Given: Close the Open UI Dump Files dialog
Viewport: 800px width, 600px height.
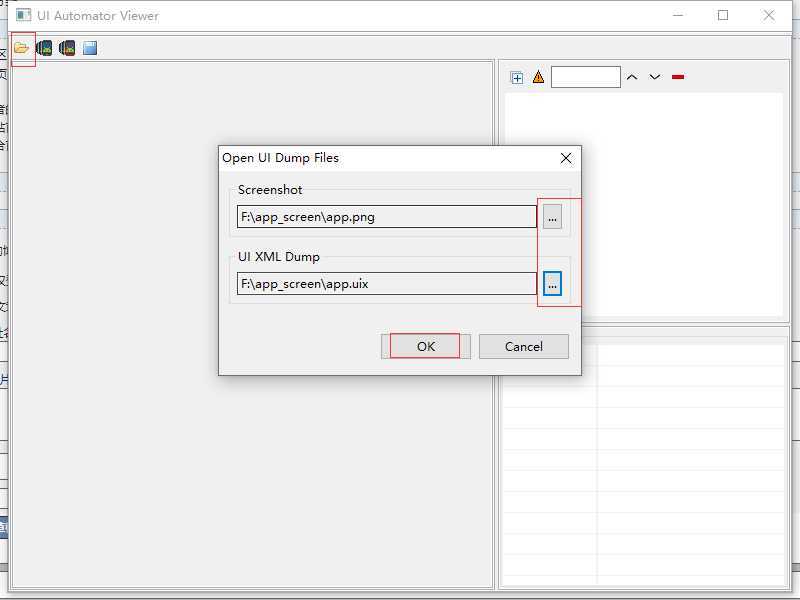Looking at the screenshot, I should coord(566,158).
